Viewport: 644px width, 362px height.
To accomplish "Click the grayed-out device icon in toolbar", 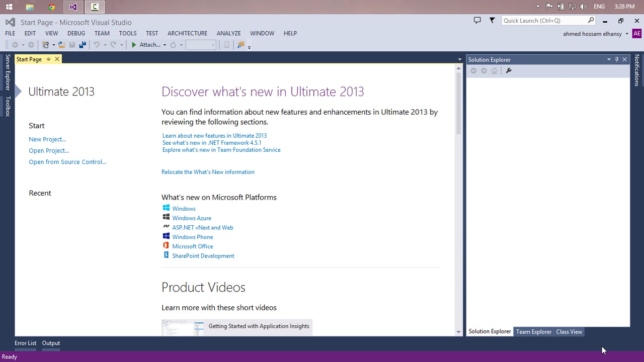I will [226, 45].
